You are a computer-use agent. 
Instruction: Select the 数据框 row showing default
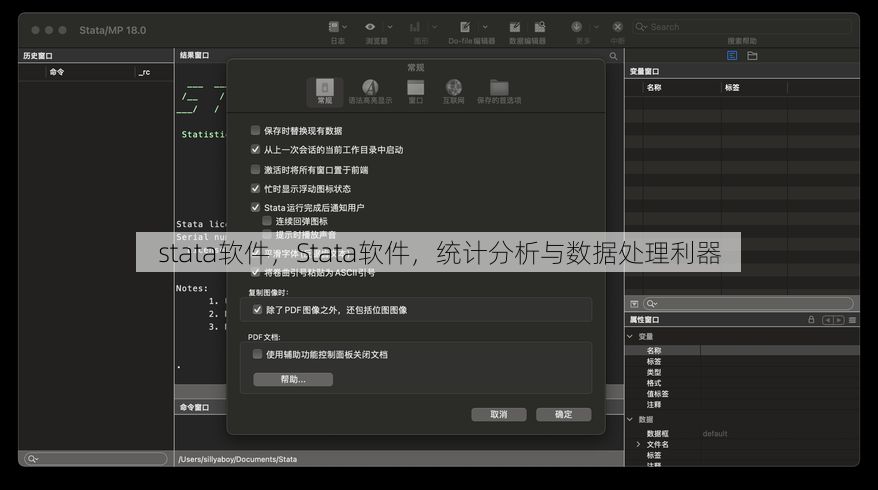tap(742, 433)
